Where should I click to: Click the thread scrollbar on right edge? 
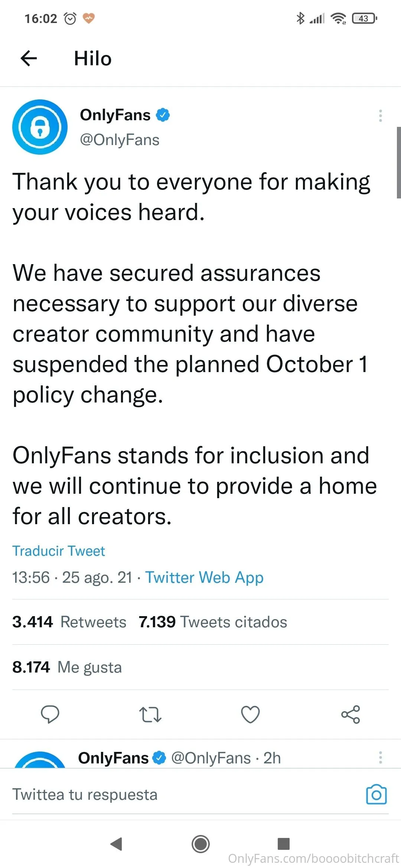click(x=398, y=162)
